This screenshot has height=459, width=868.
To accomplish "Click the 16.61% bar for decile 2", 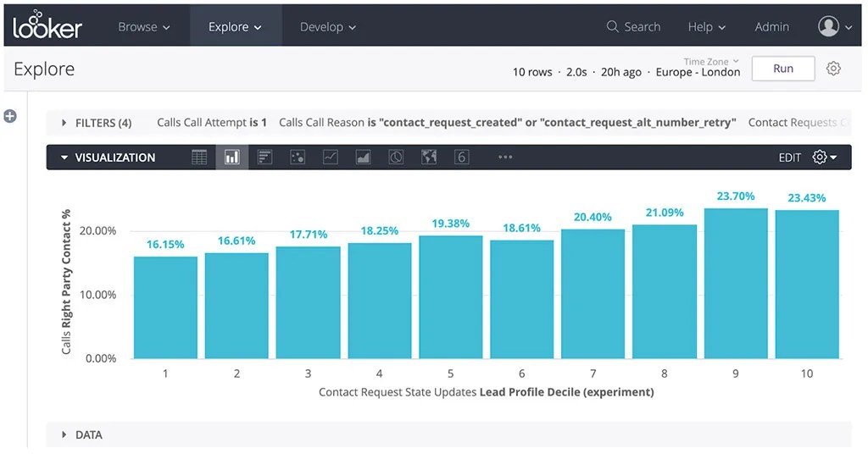I will click(236, 306).
